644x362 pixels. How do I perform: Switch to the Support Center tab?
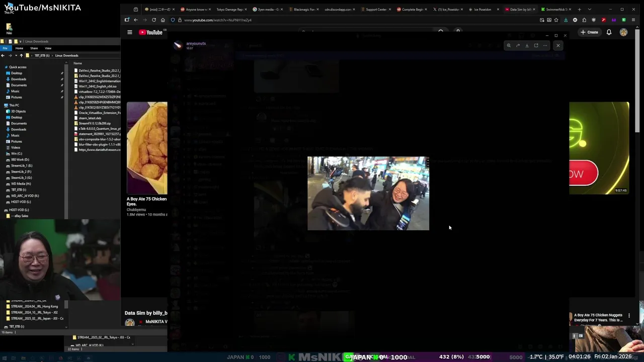(x=376, y=10)
